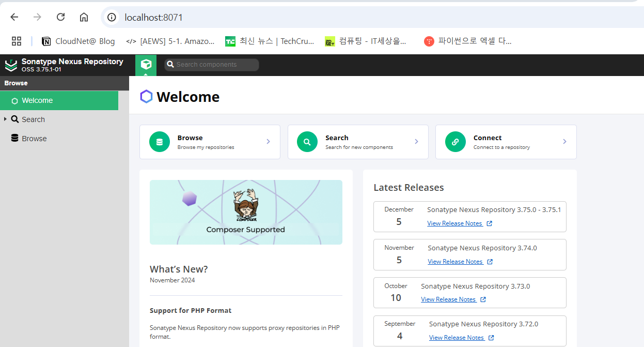Click the chevron on Browse card

click(268, 142)
